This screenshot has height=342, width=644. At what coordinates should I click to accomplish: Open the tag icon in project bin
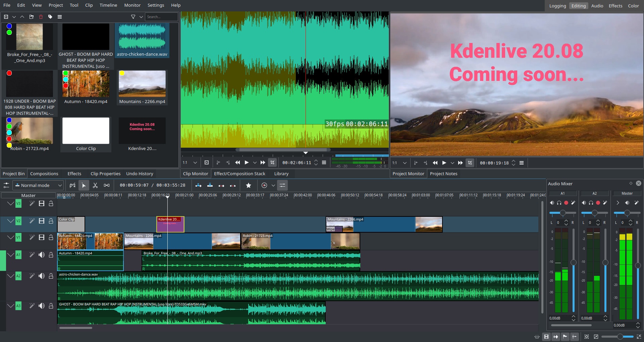point(50,17)
